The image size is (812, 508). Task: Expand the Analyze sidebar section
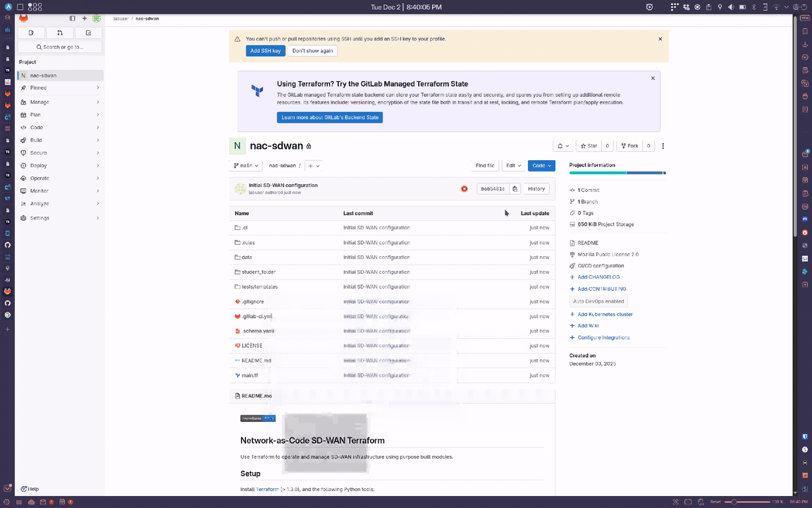coord(60,204)
